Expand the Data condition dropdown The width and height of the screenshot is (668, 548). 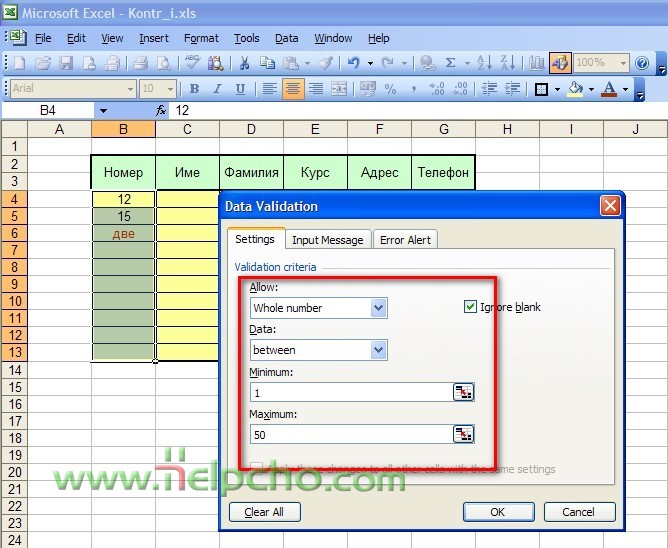pos(378,350)
